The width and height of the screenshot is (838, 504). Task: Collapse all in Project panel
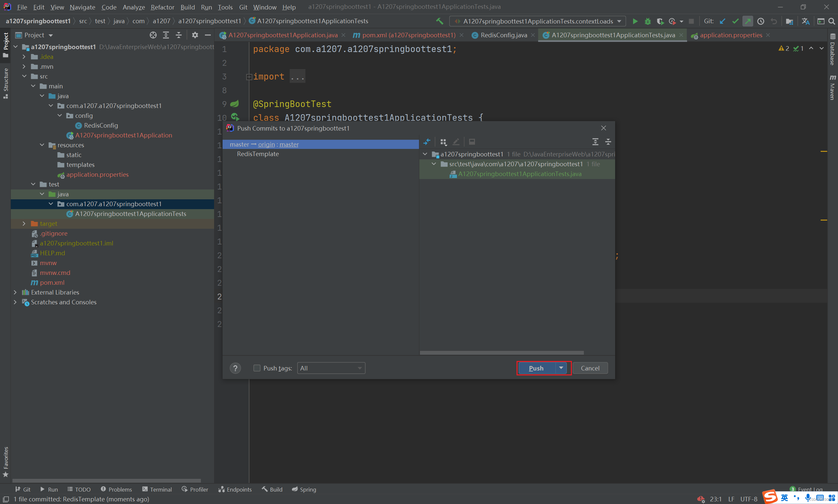[x=179, y=35]
